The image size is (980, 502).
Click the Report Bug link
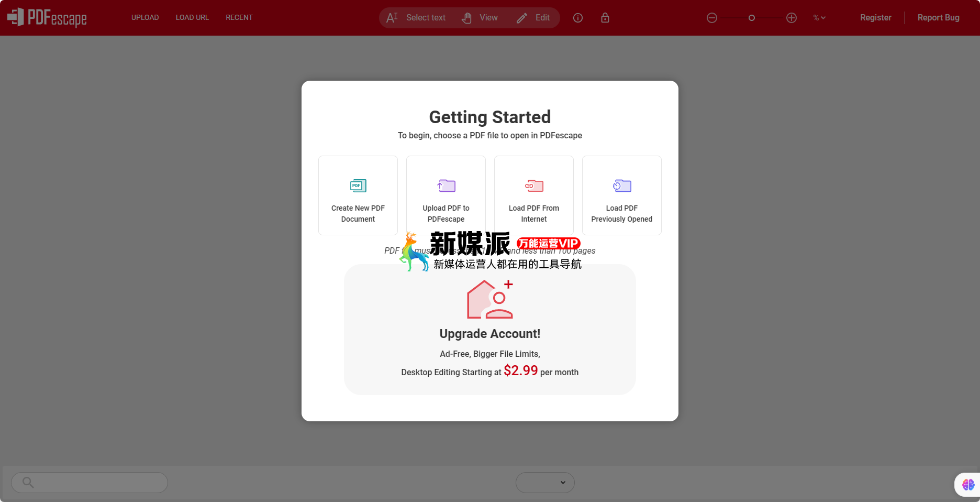click(938, 17)
